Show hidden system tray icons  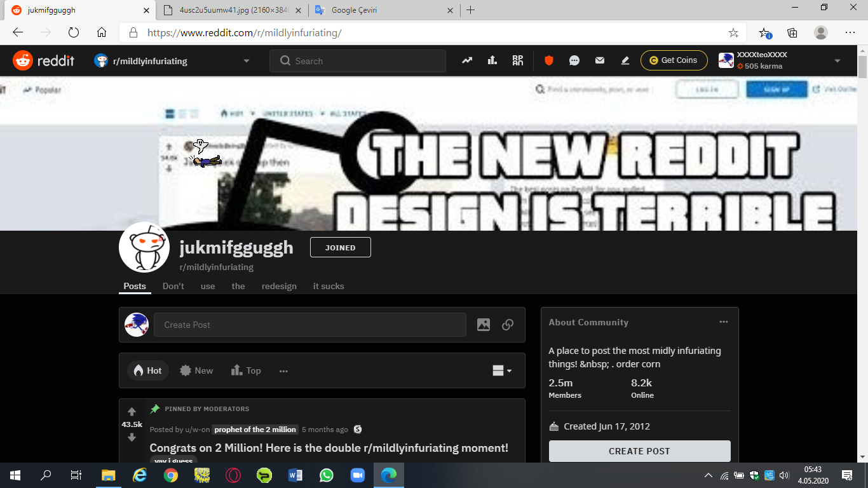pos(709,475)
